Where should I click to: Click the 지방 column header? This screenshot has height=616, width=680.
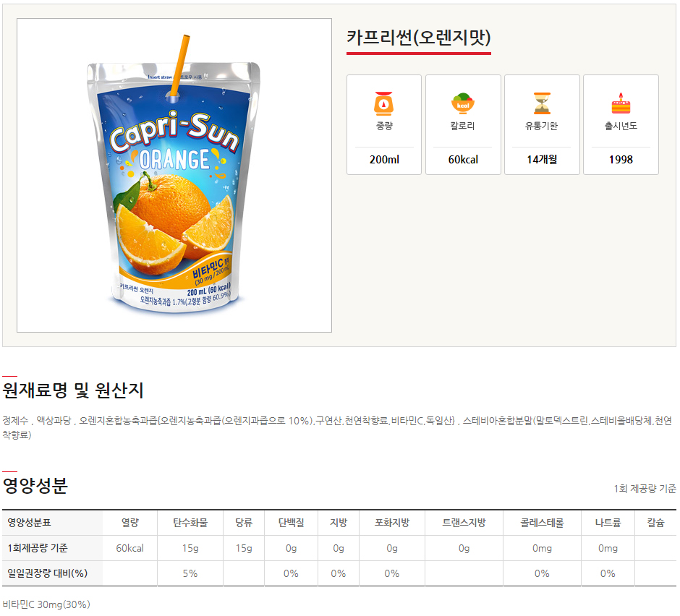click(x=339, y=522)
